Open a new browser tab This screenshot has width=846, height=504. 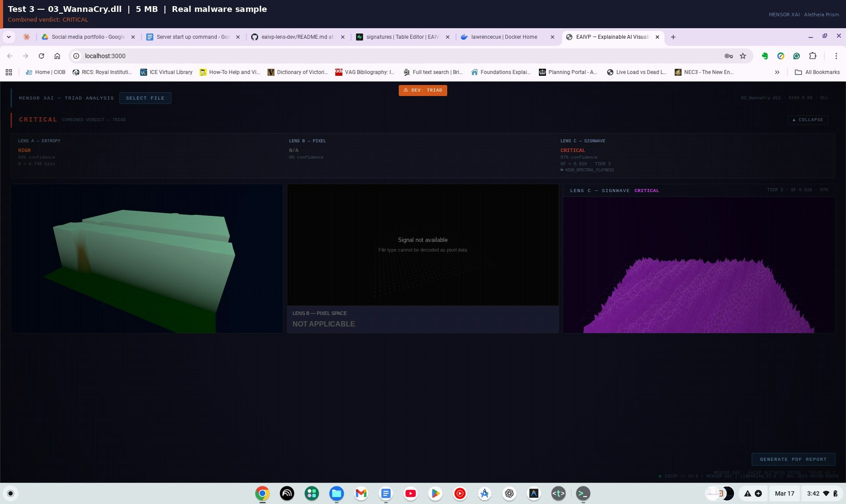tap(673, 37)
